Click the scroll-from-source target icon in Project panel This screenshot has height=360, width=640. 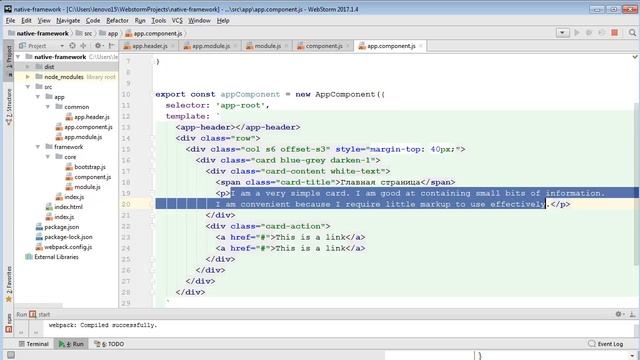[x=72, y=46]
